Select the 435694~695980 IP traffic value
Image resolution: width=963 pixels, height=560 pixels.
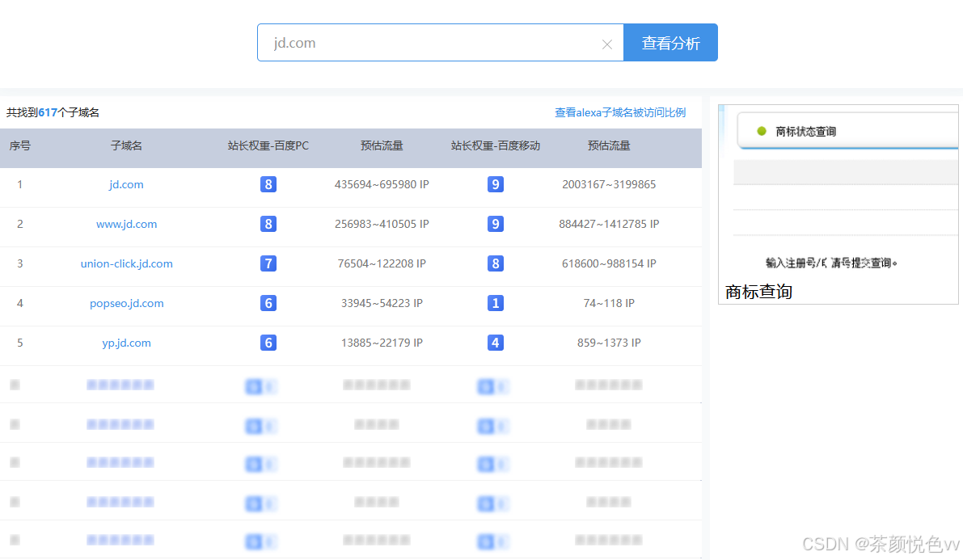[382, 184]
